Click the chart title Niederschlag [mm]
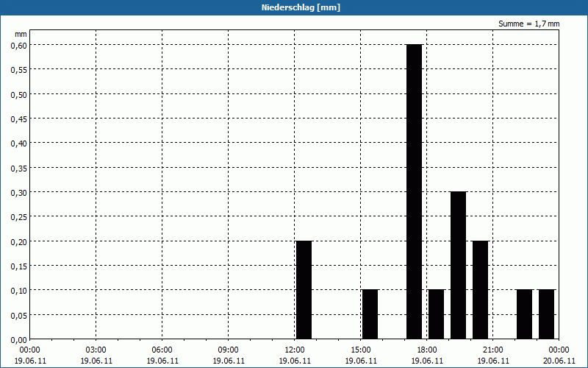The width and height of the screenshot is (588, 368). point(294,7)
